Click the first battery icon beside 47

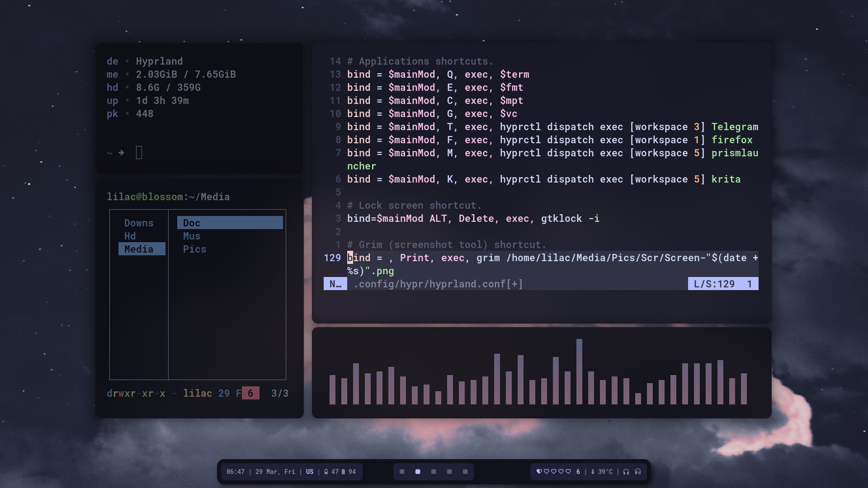click(326, 472)
